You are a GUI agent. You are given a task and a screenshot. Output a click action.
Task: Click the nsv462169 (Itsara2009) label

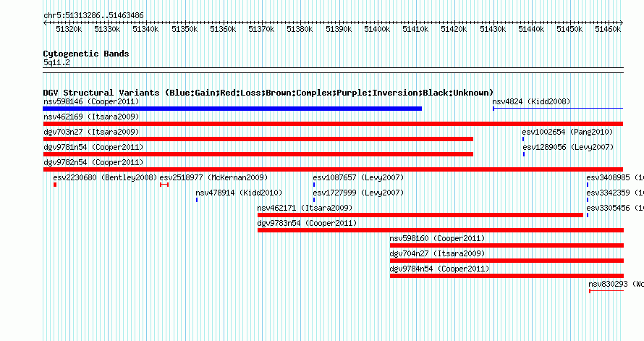point(91,117)
